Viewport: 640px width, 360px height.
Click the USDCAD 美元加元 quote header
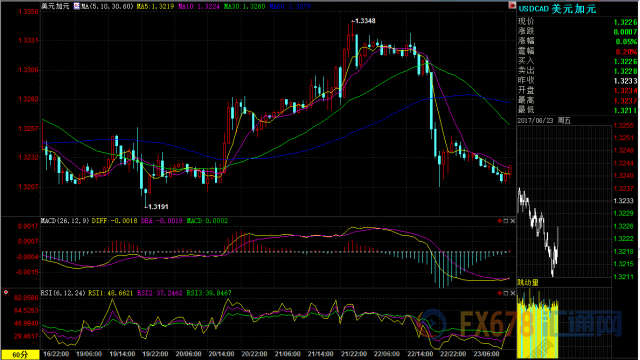(557, 9)
